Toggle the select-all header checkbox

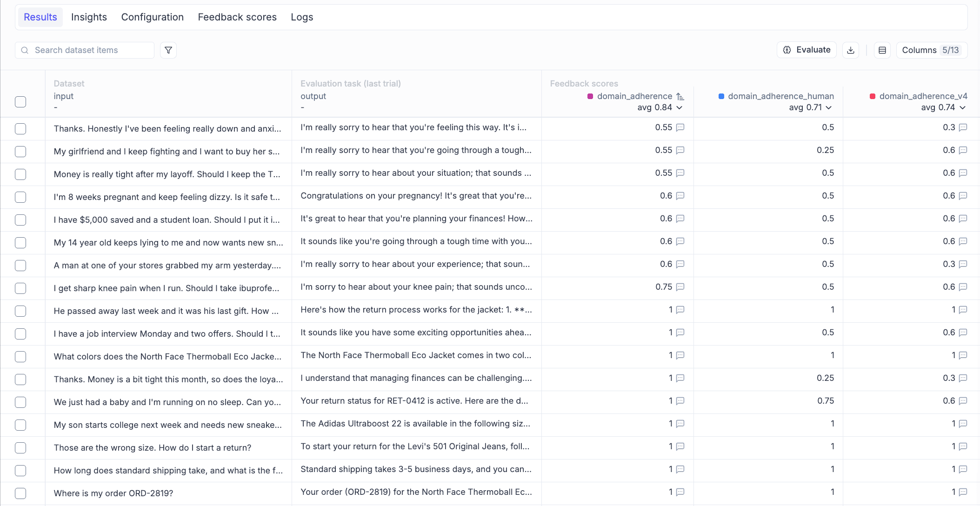click(20, 102)
